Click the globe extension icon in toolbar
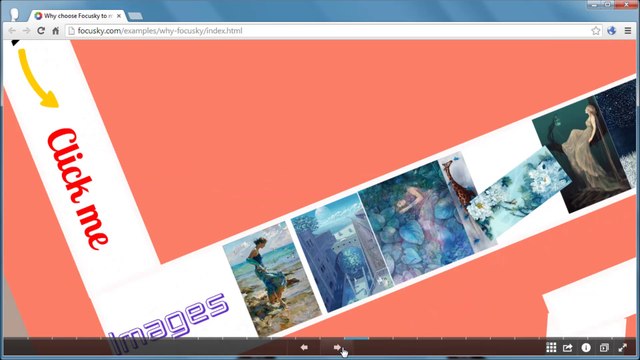This screenshot has width=640, height=360. (x=611, y=31)
